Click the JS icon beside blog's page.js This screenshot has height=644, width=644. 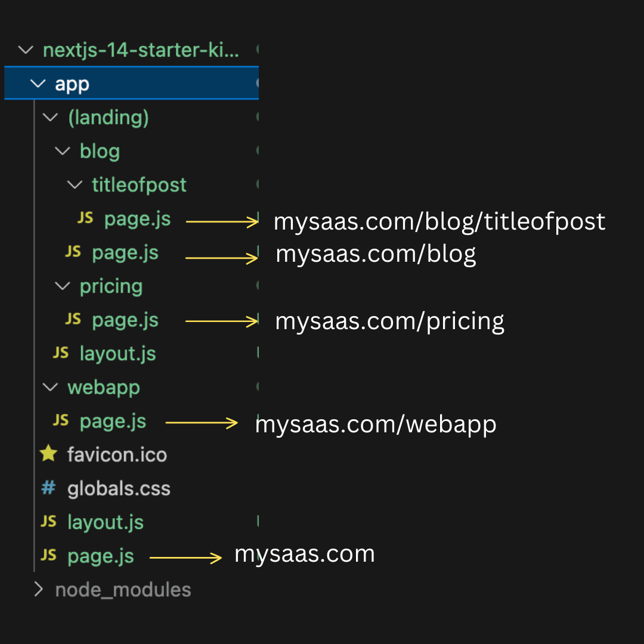(x=73, y=252)
